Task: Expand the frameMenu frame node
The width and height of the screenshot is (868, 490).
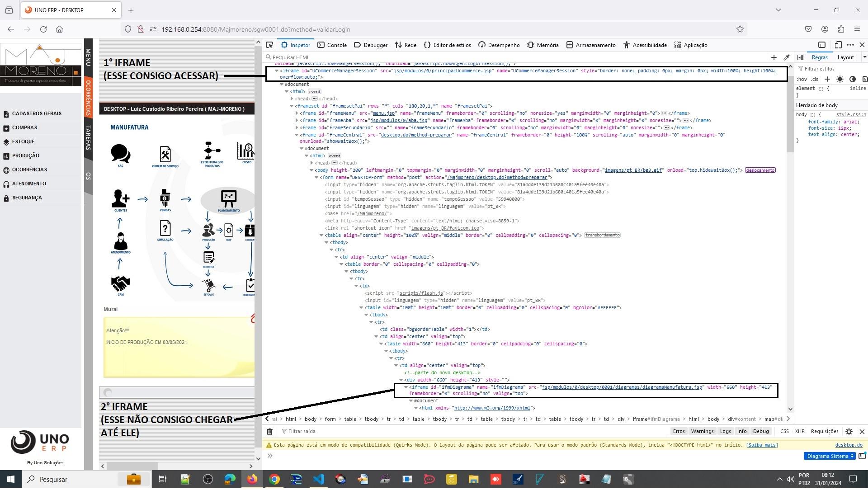Action: (297, 113)
